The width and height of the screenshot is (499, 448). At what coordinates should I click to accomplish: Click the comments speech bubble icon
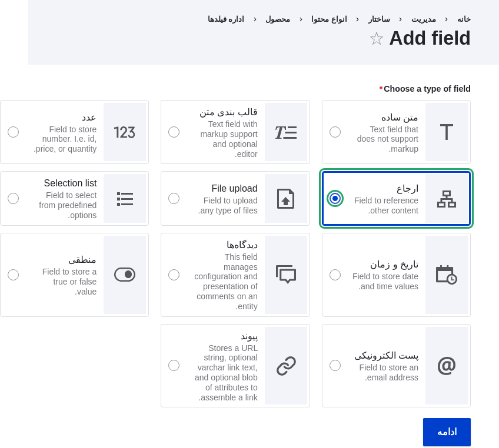pos(286,275)
